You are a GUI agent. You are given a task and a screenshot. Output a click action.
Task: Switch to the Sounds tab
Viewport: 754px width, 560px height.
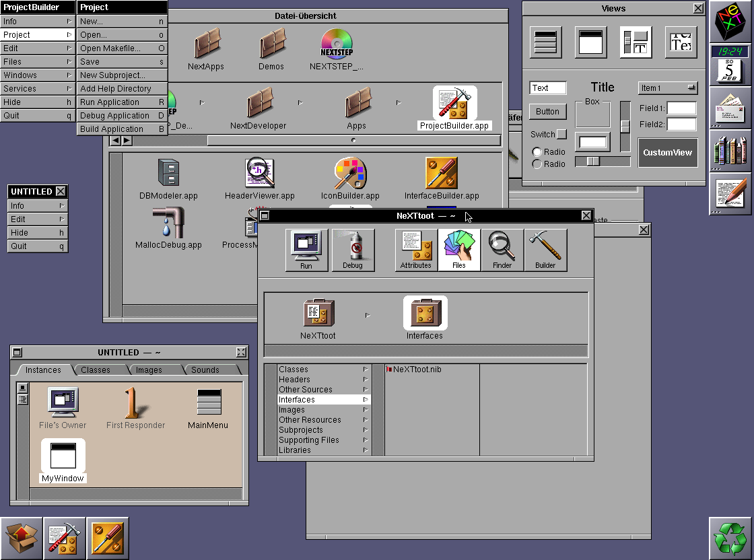click(x=205, y=370)
